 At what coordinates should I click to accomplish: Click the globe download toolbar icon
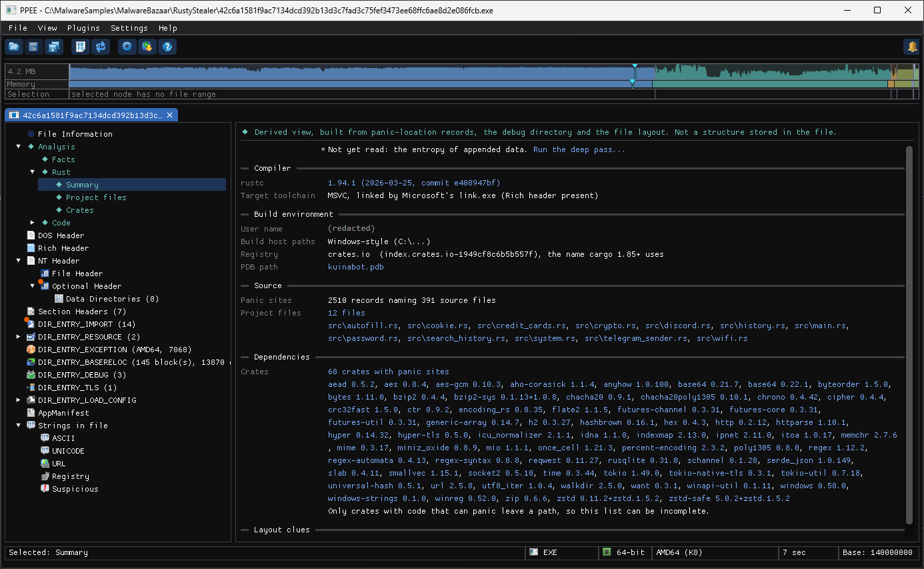click(147, 47)
